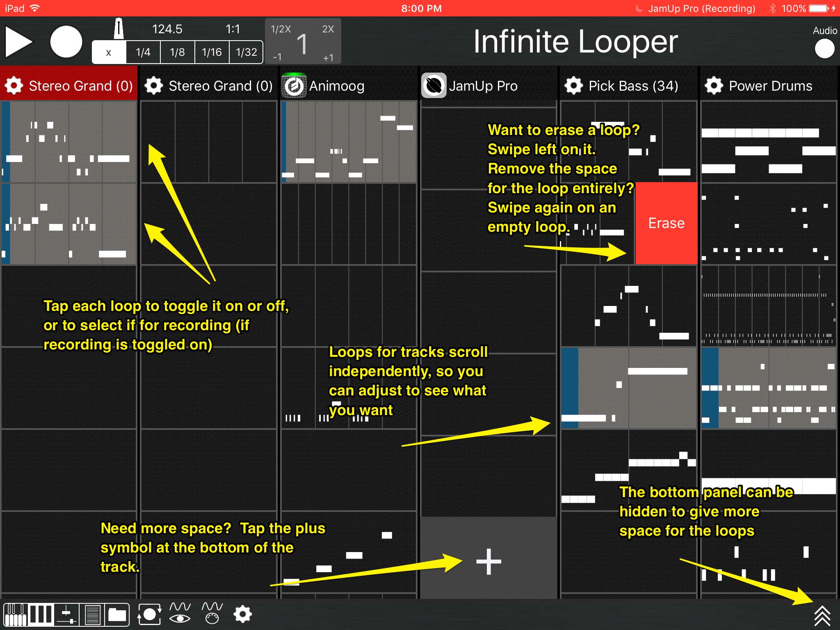Select 1/4 quantization
Image resolution: width=840 pixels, height=630 pixels.
pos(143,52)
